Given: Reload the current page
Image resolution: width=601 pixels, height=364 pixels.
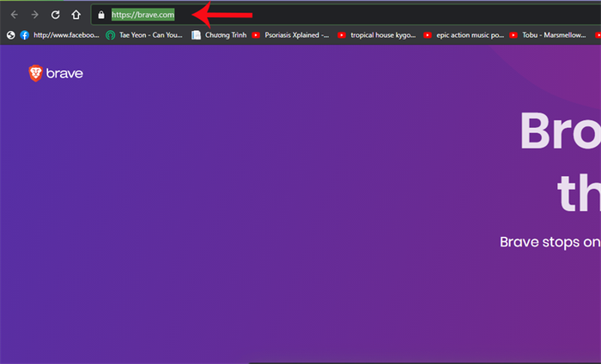Looking at the screenshot, I should [x=56, y=15].
